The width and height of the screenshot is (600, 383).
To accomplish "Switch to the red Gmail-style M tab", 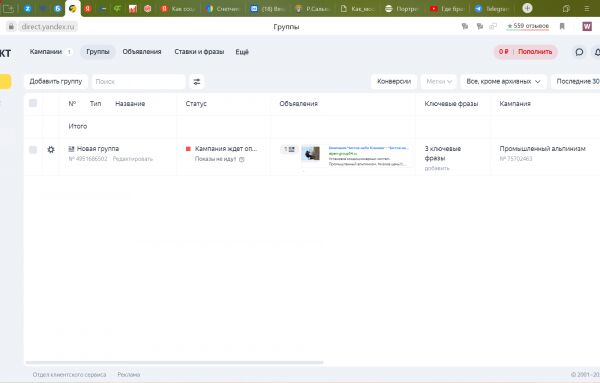I will 133,8.
